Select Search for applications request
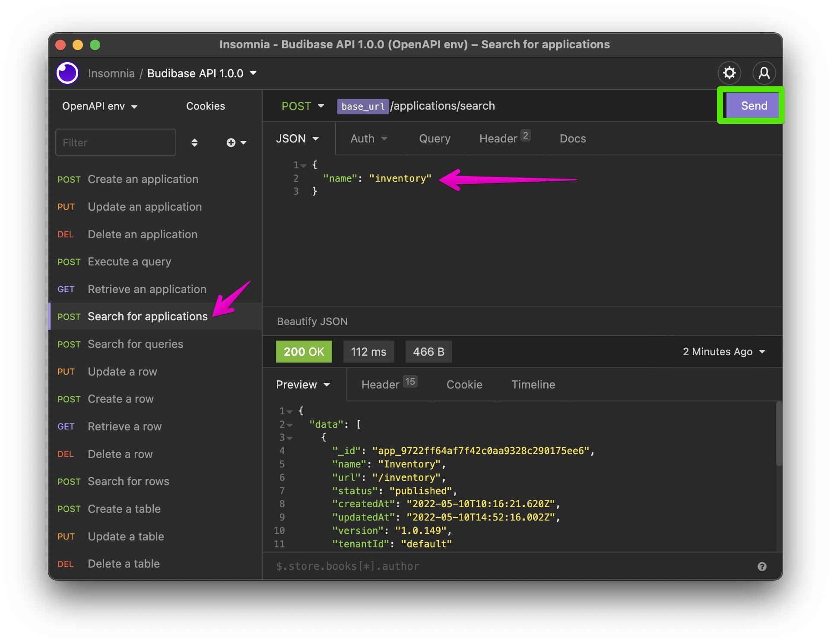The width and height of the screenshot is (831, 644). tap(155, 316)
